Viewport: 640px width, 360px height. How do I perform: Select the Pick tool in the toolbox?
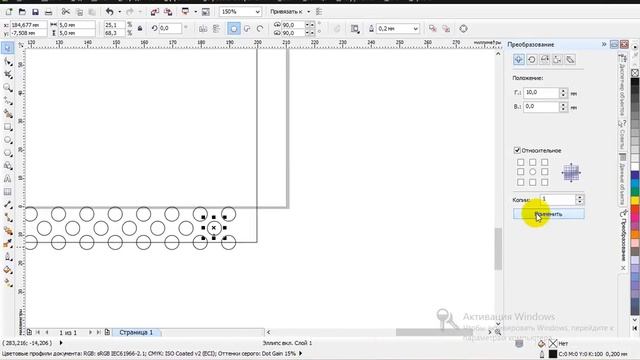click(7, 48)
